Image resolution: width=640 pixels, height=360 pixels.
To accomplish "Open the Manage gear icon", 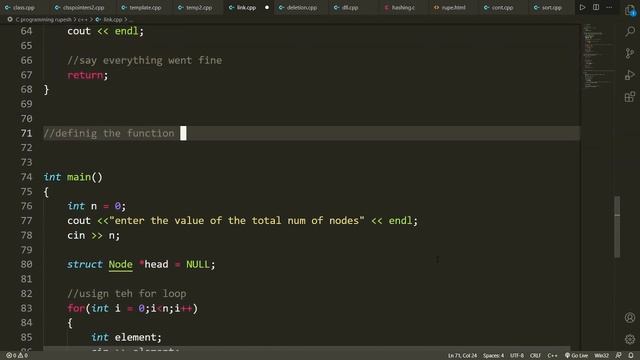I will coord(630,339).
